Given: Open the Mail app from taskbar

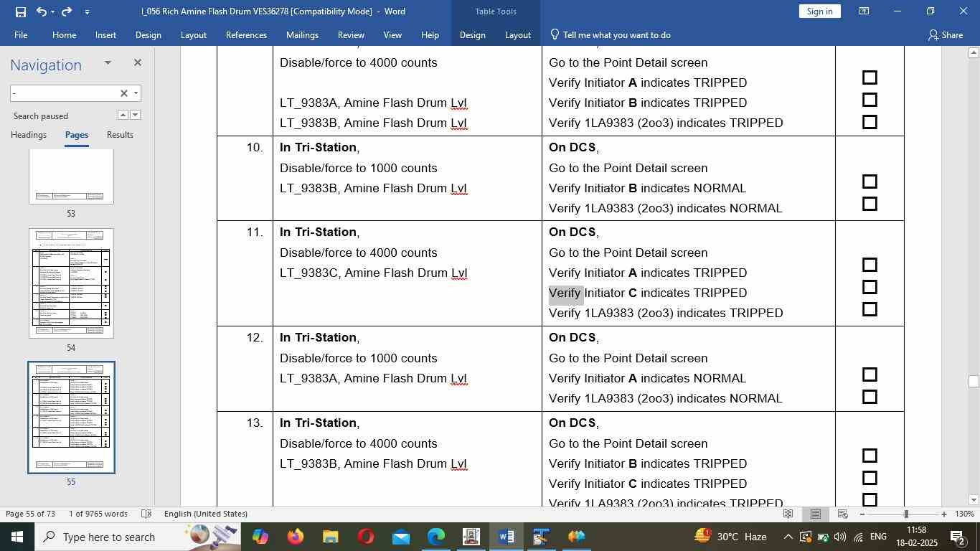Looking at the screenshot, I should tap(401, 537).
